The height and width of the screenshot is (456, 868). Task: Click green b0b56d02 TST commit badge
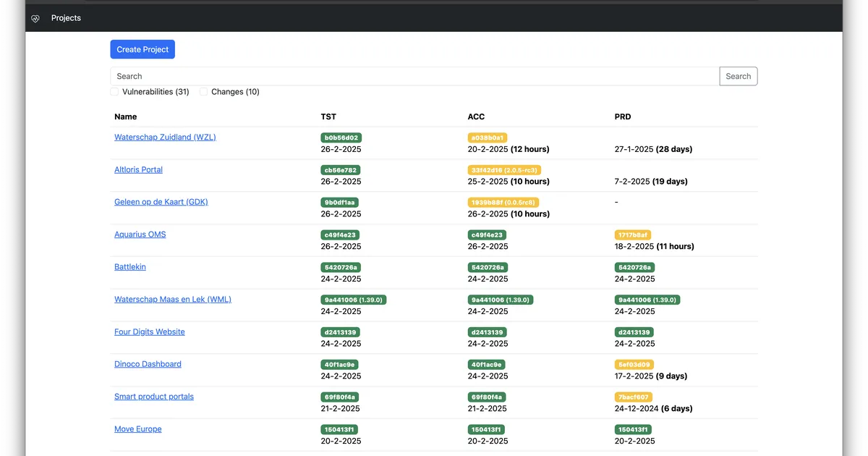point(341,138)
